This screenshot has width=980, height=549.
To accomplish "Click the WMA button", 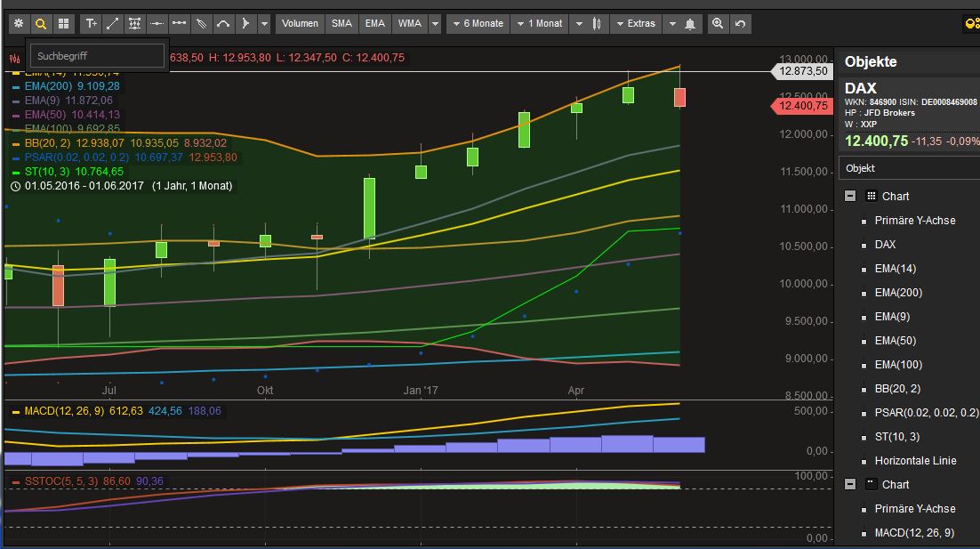I will [x=408, y=24].
